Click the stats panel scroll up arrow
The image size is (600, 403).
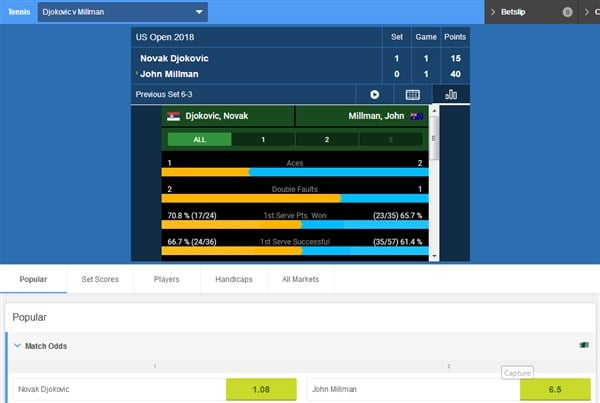(x=434, y=111)
